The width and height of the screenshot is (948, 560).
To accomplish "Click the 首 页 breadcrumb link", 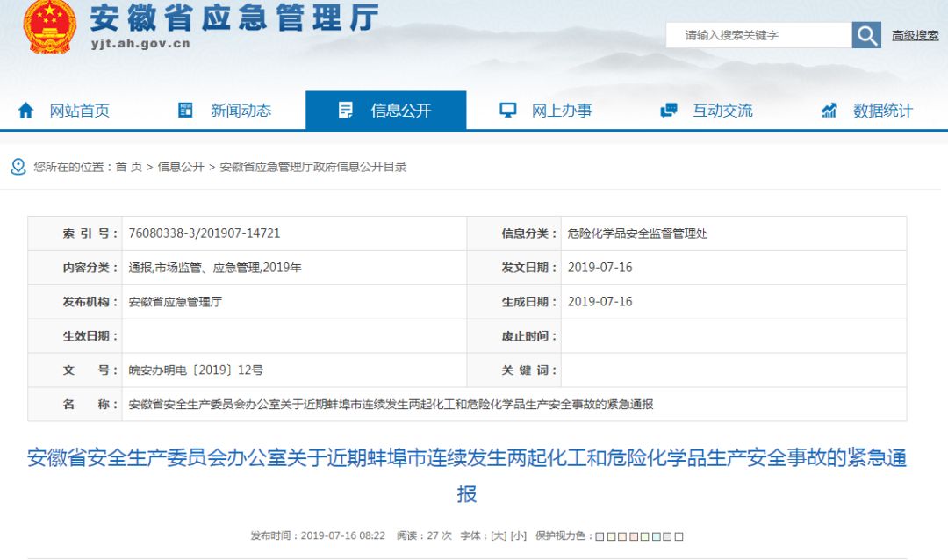I will 129,167.
